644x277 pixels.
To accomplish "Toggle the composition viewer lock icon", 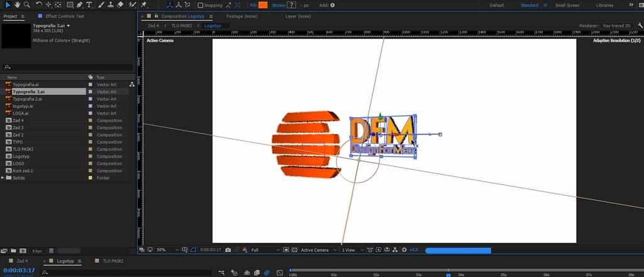I will pyautogui.click(x=156, y=16).
